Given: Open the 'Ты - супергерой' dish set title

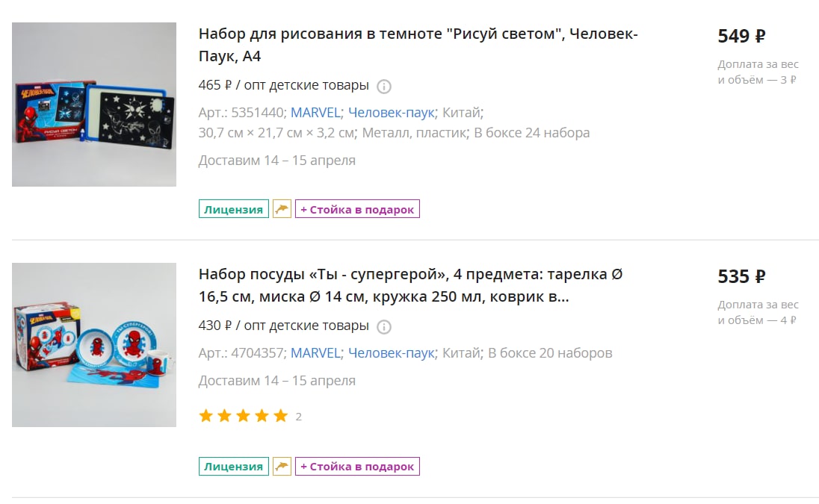Looking at the screenshot, I should click(410, 285).
